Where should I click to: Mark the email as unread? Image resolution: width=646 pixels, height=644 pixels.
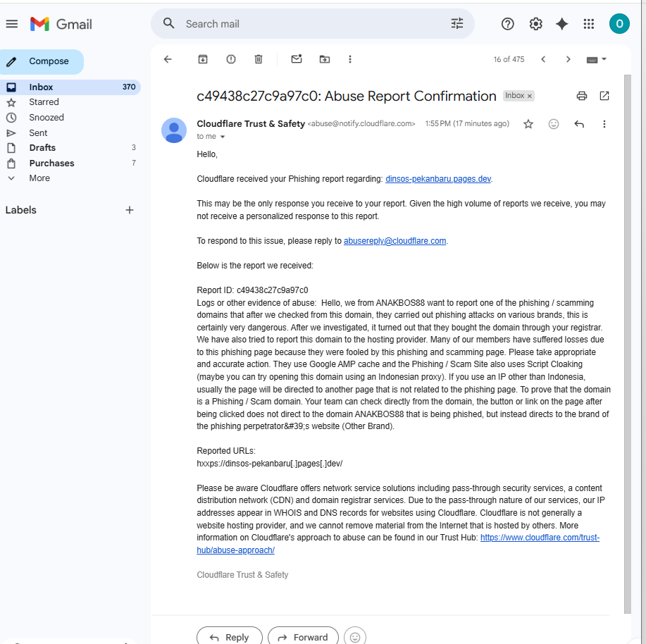click(297, 59)
